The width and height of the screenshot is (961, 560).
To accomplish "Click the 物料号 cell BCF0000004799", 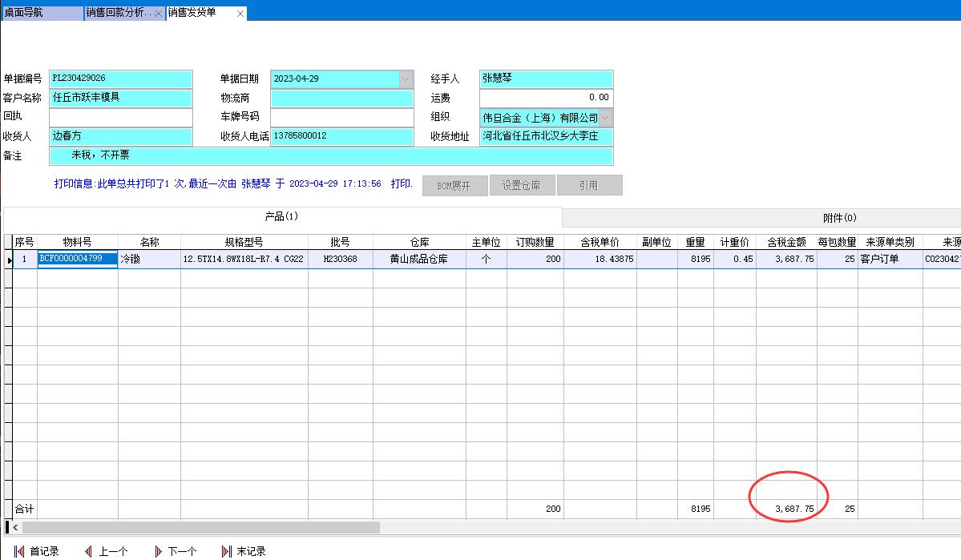I will pos(77,259).
